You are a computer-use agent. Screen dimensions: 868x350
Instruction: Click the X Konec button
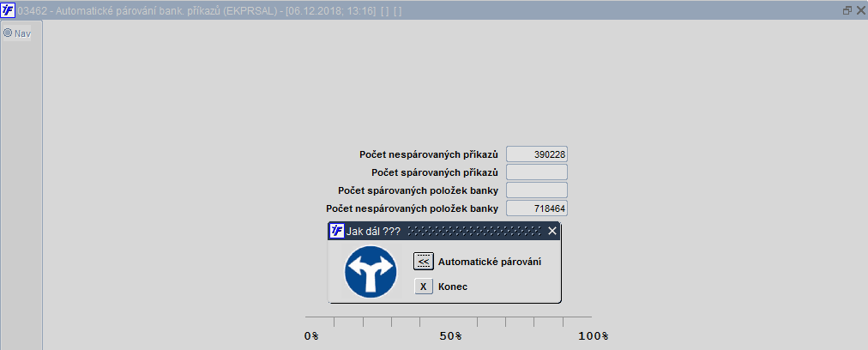coord(424,287)
